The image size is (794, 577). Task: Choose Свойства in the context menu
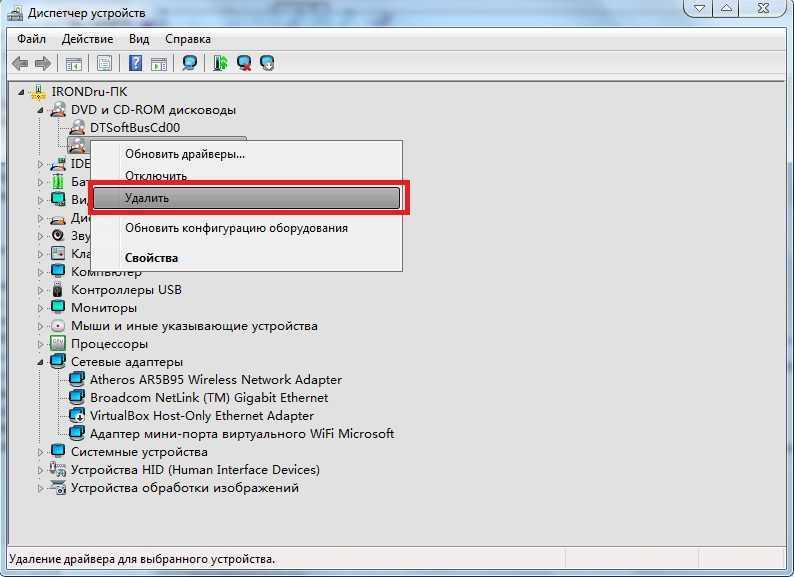[x=247, y=258]
